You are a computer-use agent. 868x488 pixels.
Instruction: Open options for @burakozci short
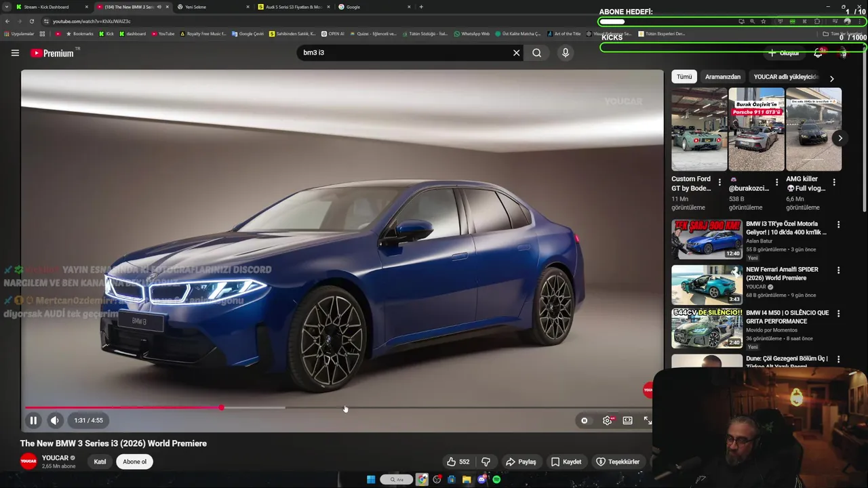tap(777, 182)
